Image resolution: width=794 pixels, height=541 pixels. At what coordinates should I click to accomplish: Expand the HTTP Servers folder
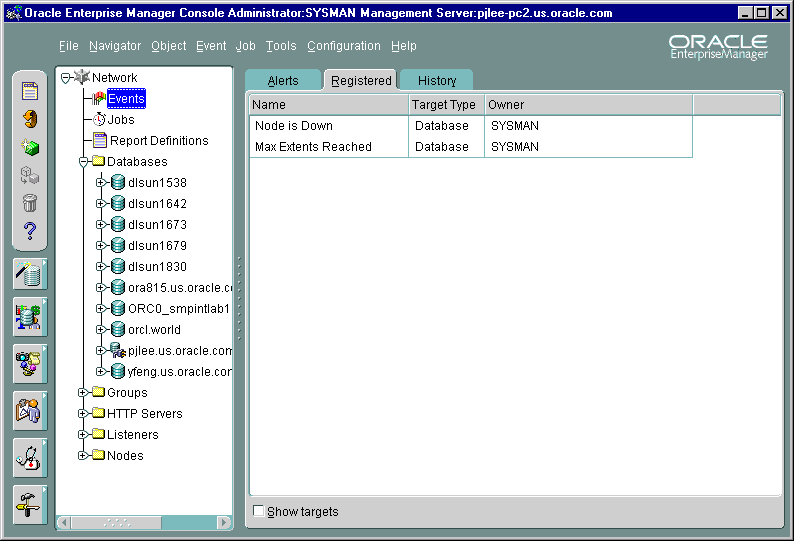coord(84,414)
